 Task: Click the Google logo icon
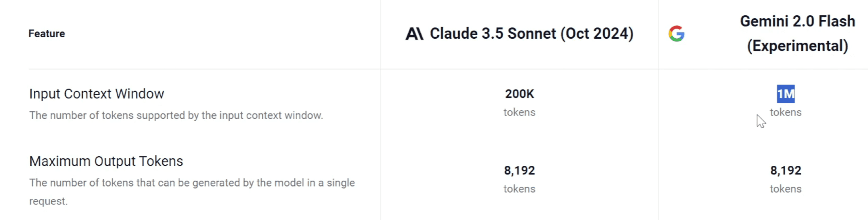(676, 34)
